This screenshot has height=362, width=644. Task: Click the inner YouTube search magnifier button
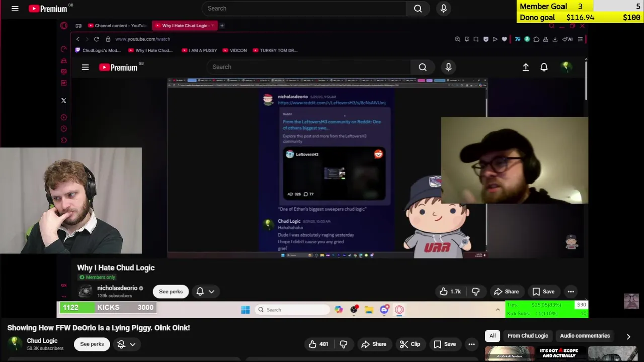point(423,67)
